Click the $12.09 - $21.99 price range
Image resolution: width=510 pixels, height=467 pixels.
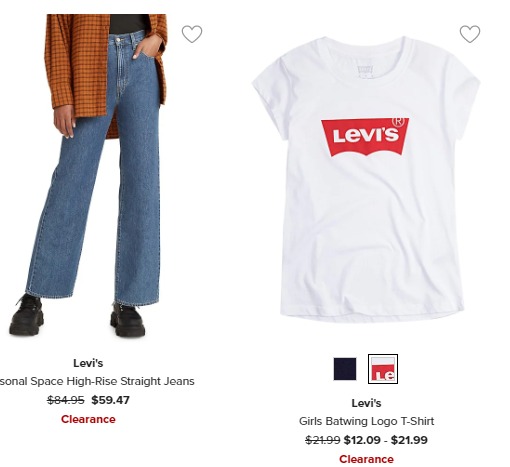[x=386, y=440]
